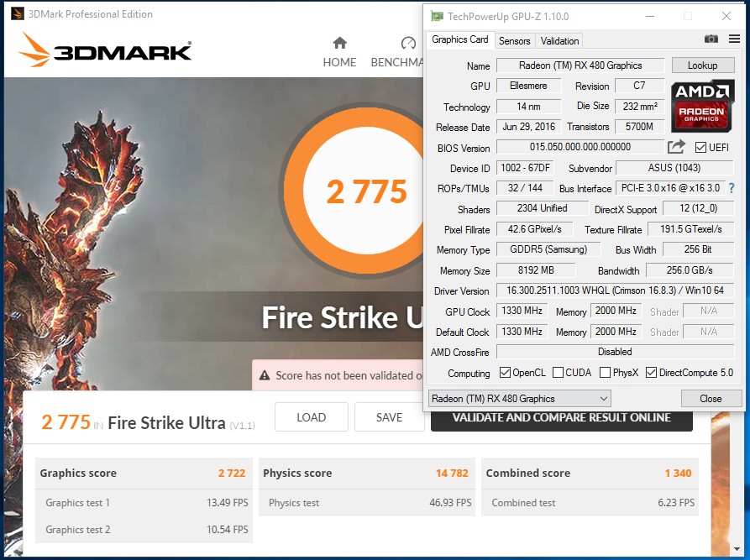Toggle the UEFI checkbox

coord(700,147)
